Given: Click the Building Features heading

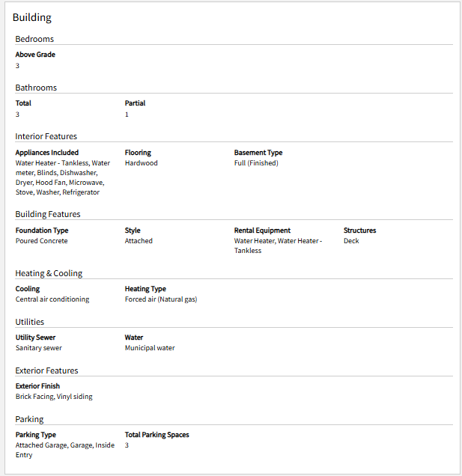Looking at the screenshot, I should pyautogui.click(x=48, y=214).
